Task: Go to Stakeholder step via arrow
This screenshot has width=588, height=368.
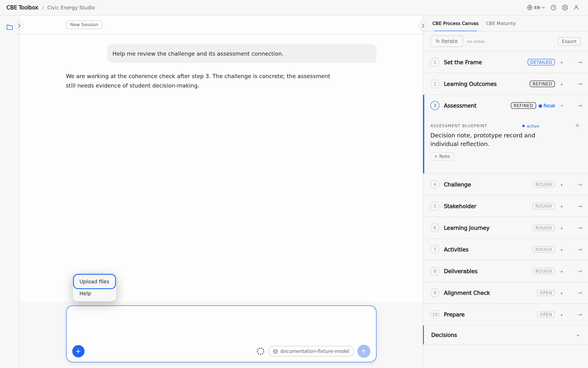Action: coord(580,206)
